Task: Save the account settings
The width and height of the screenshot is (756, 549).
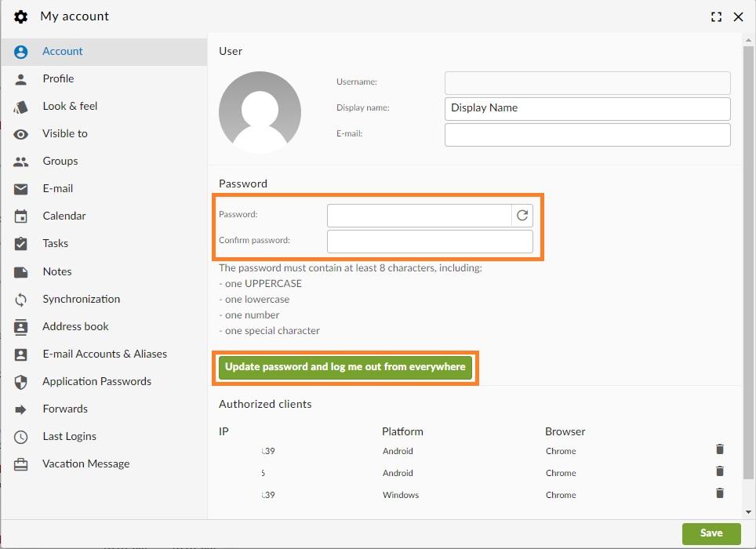Action: point(711,533)
